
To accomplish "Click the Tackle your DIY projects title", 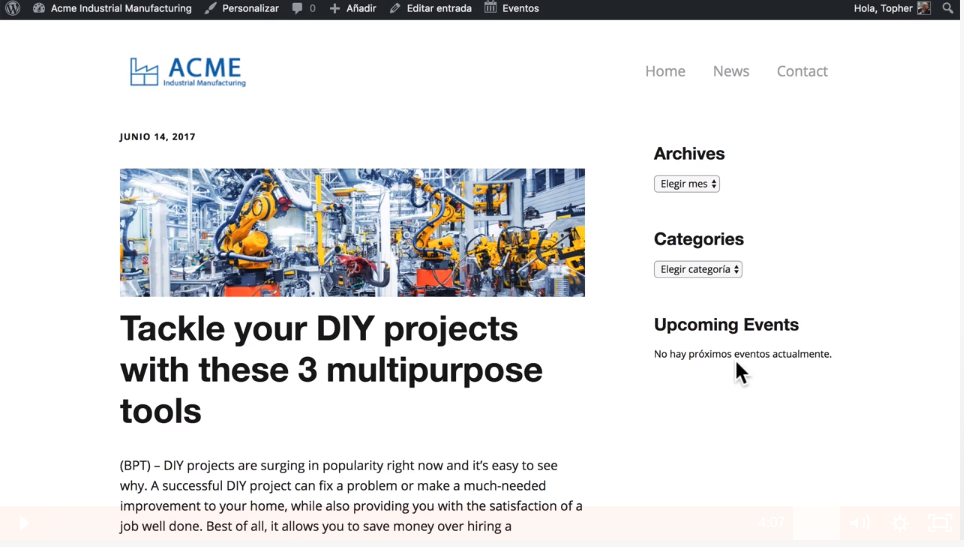I will (x=331, y=369).
